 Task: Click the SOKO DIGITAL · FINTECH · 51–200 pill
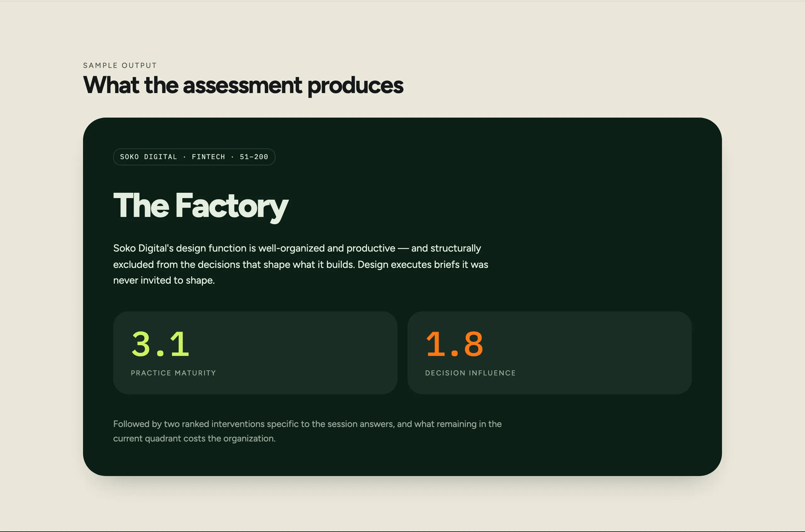tap(194, 157)
